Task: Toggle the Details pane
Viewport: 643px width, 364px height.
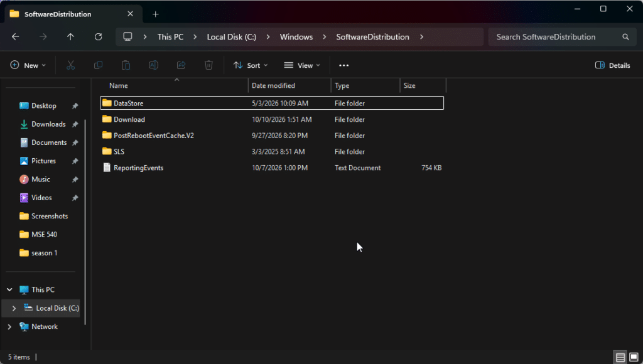Action: point(612,65)
